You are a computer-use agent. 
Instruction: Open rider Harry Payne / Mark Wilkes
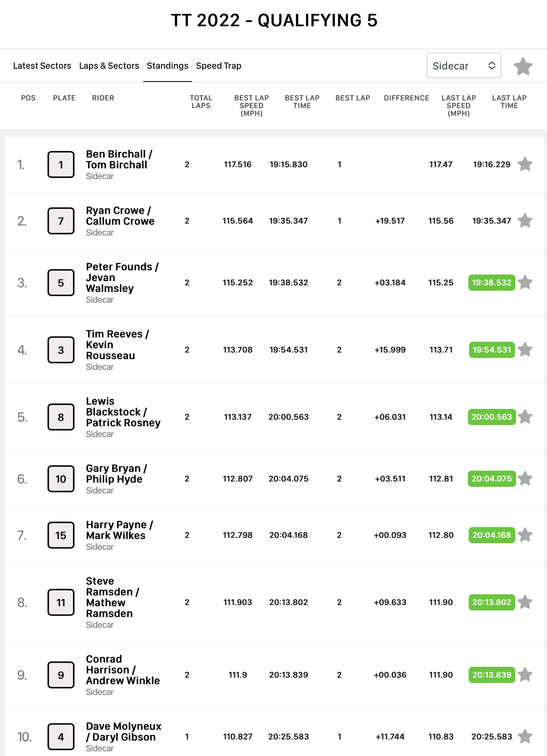pos(120,530)
